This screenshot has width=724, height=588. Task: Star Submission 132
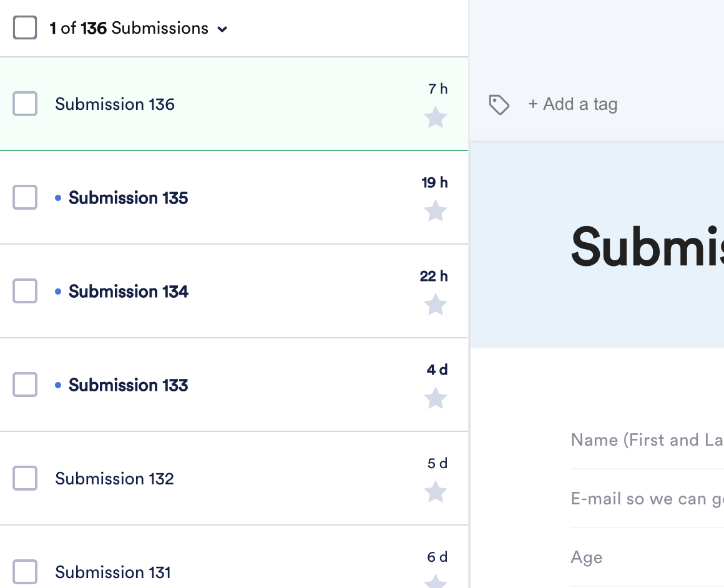pos(436,492)
